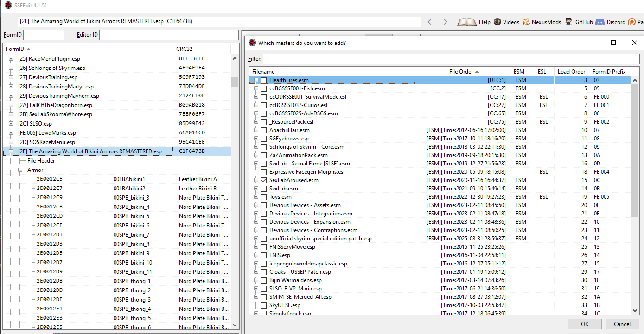This screenshot has width=644, height=334.
Task: Expand the SGEyebrows.esp row in masters list
Action: [256, 139]
